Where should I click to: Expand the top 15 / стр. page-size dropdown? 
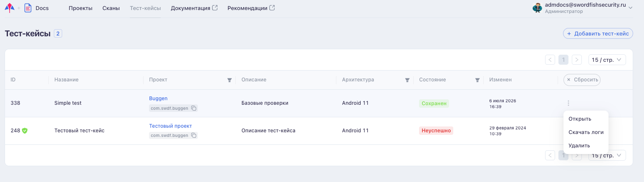607,60
